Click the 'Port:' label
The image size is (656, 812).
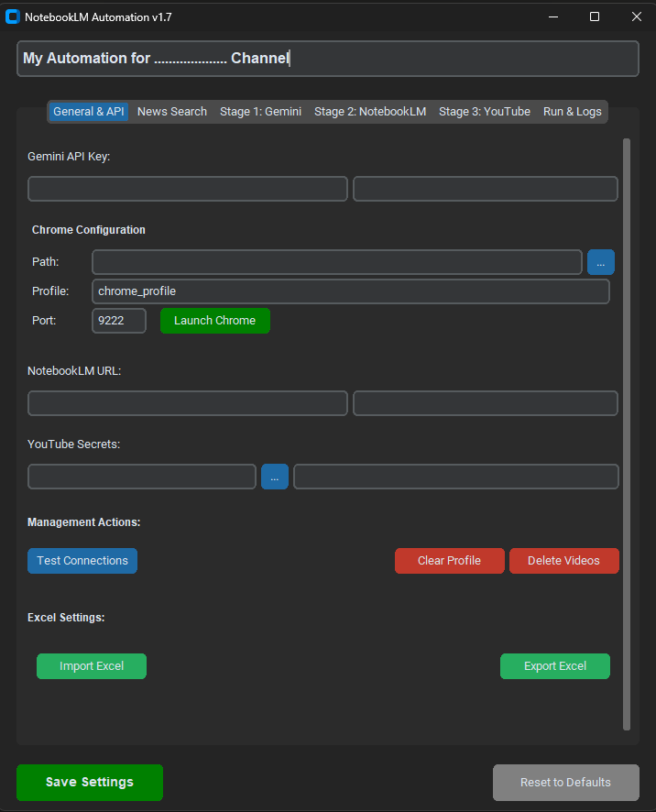pyautogui.click(x=44, y=321)
